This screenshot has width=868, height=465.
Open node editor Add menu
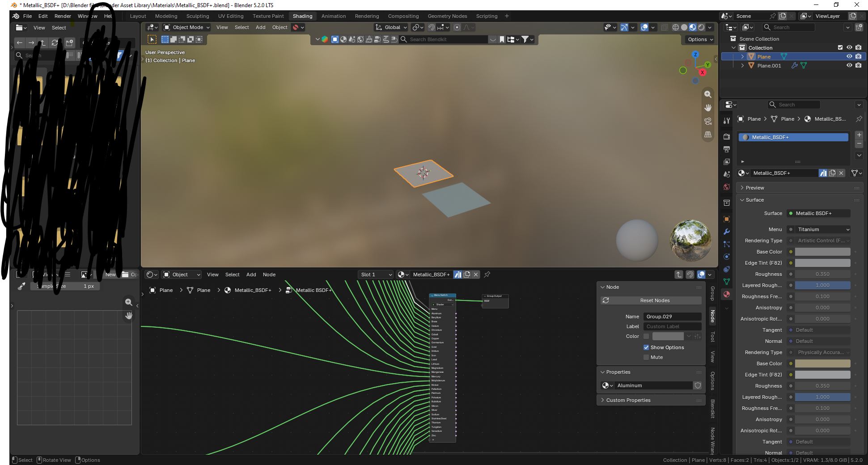[x=251, y=275]
